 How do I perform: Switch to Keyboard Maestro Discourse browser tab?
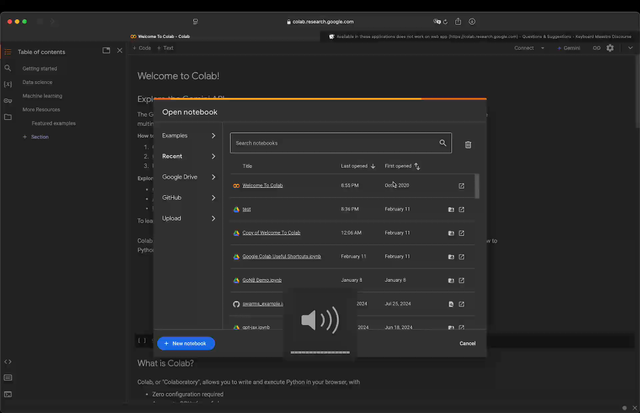(x=480, y=36)
